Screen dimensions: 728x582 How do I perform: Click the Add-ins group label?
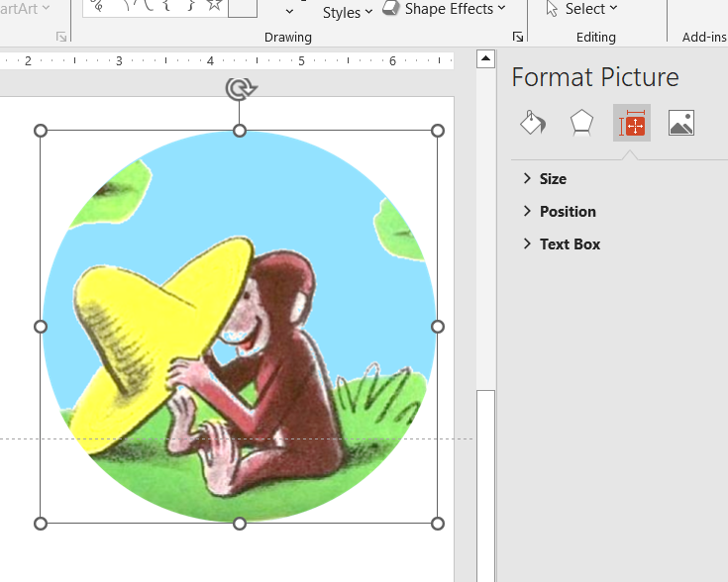coord(704,38)
